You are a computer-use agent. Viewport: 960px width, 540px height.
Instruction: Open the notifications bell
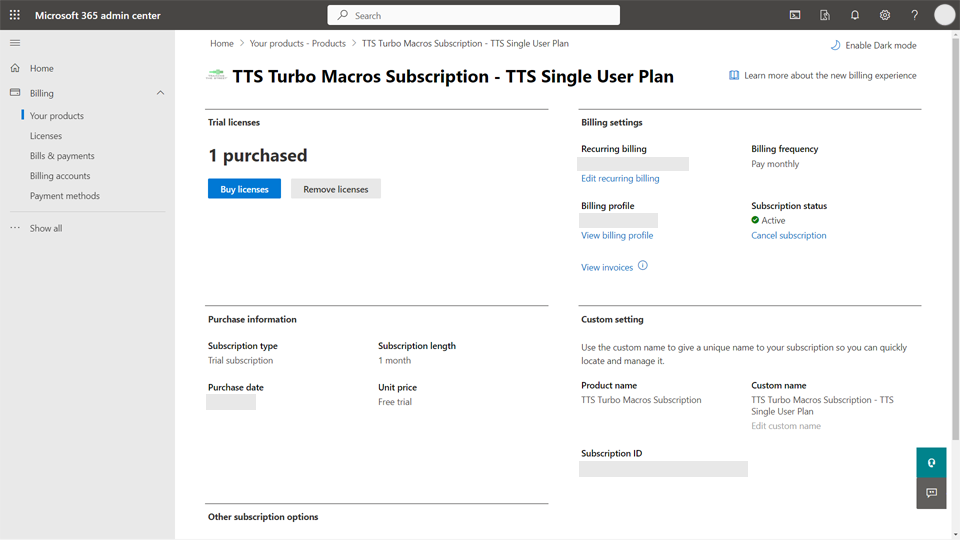[x=855, y=15]
